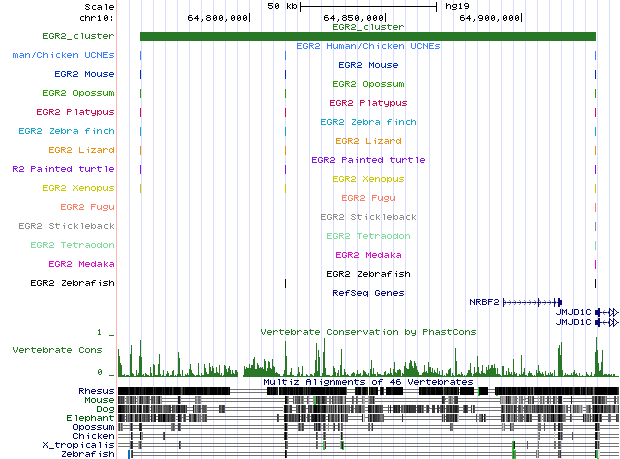Image resolution: width=620 pixels, height=459 pixels.
Task: Click the PhastCons conservation histogram
Action: (x=367, y=362)
